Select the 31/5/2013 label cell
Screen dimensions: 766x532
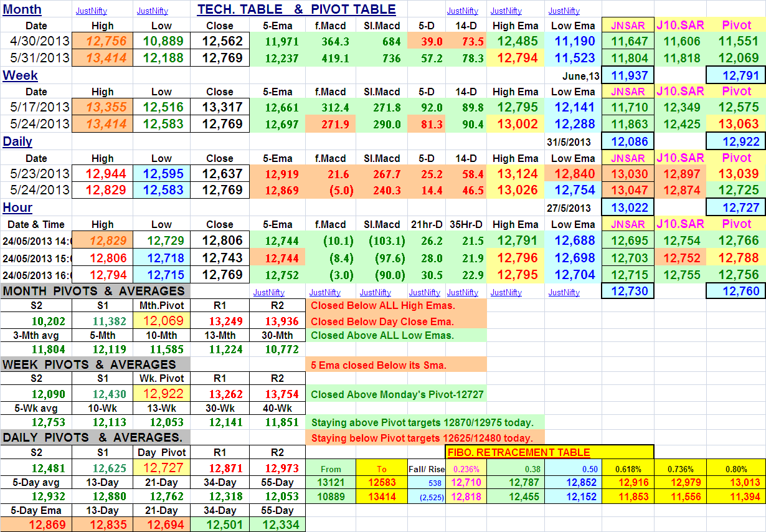574,141
